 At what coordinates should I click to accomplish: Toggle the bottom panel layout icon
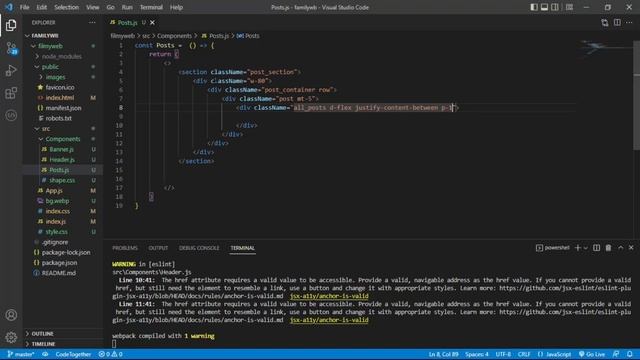tap(544, 7)
